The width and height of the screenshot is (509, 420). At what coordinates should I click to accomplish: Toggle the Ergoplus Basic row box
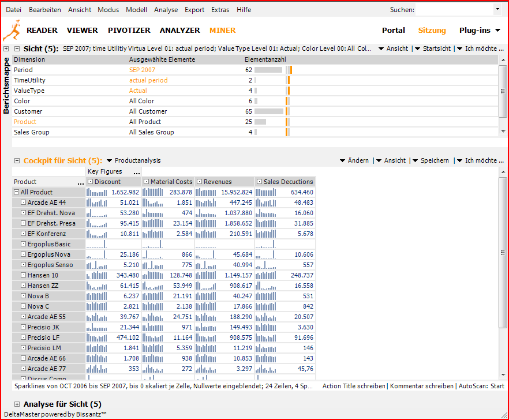point(23,244)
